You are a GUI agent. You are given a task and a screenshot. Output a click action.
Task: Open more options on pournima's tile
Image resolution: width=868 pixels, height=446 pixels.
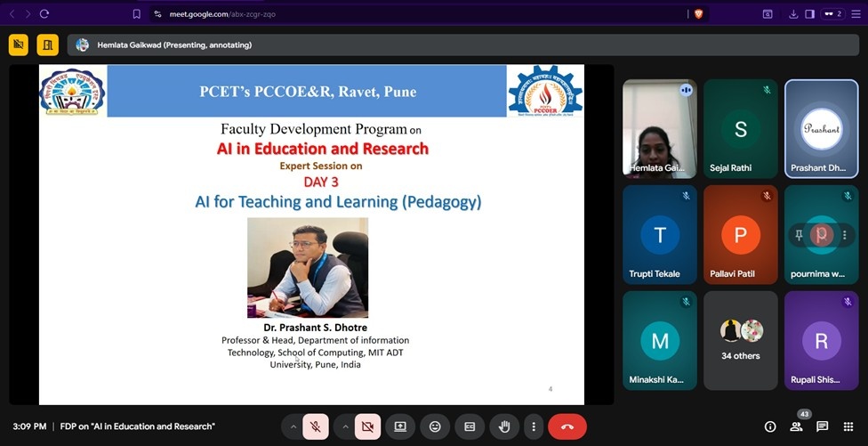click(844, 235)
